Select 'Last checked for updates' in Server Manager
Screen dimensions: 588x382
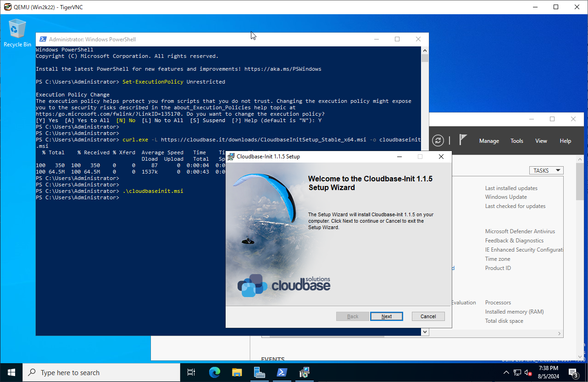tap(516, 206)
